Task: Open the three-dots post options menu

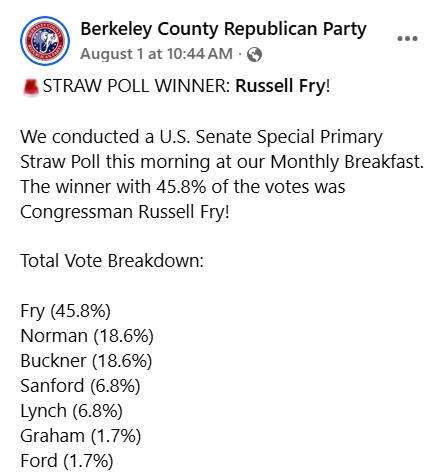Action: pos(407,39)
